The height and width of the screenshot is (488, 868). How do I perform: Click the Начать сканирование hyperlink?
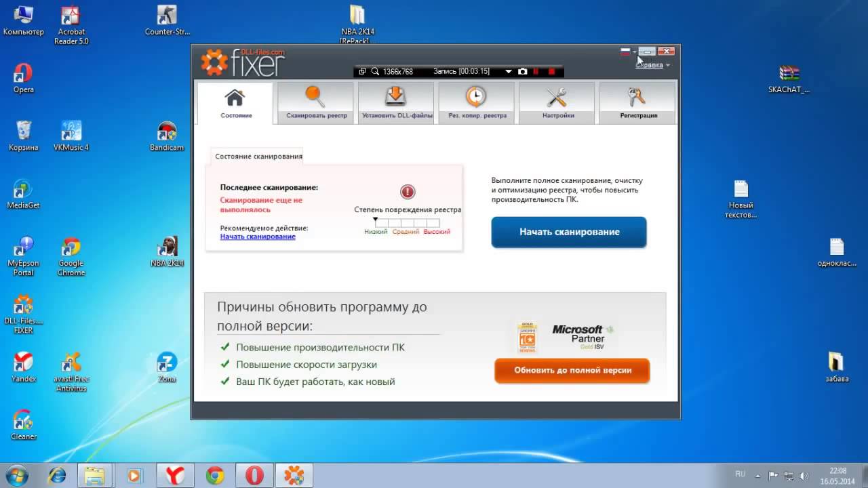tap(258, 237)
